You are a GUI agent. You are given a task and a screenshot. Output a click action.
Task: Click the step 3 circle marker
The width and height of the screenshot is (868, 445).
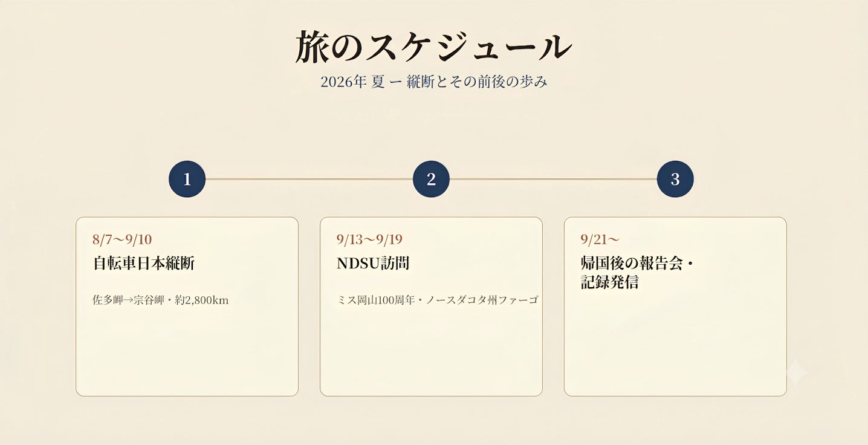click(675, 179)
